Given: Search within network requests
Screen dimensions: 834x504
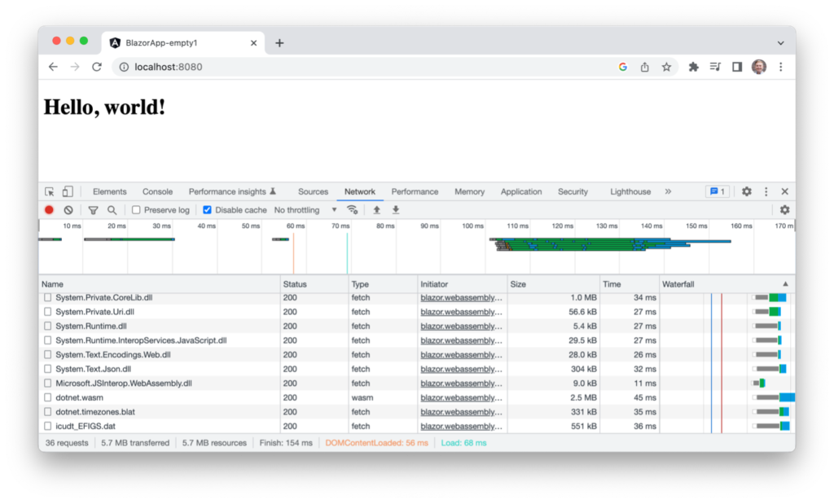Looking at the screenshot, I should click(113, 209).
